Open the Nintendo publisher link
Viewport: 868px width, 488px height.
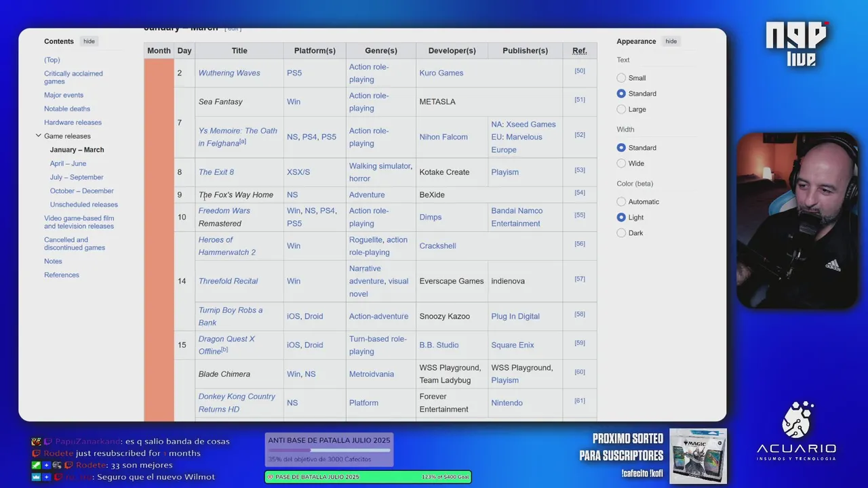507,403
